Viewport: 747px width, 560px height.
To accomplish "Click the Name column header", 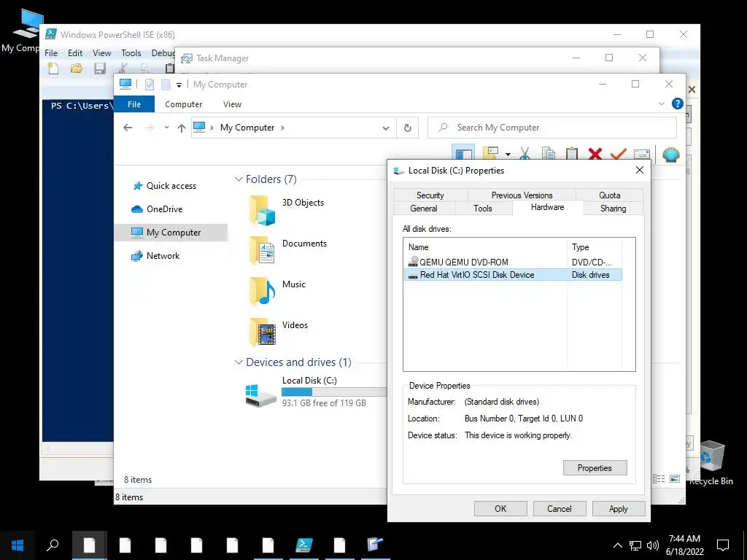I will point(485,247).
